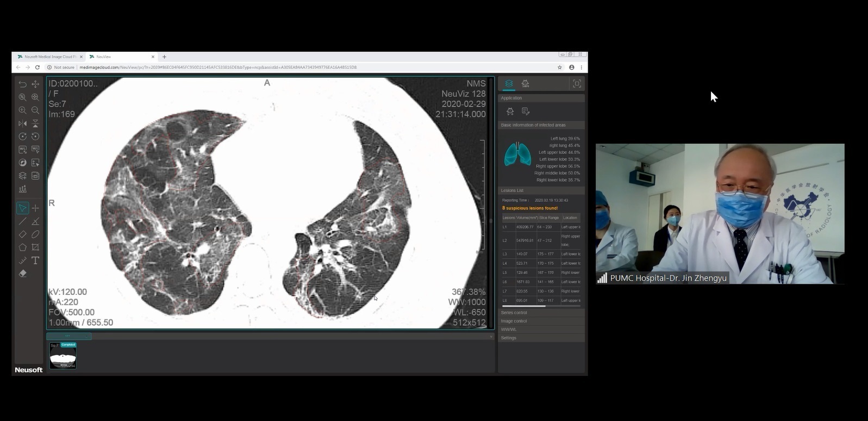Image resolution: width=868 pixels, height=421 pixels.
Task: Open the Settings section
Action: pos(541,338)
